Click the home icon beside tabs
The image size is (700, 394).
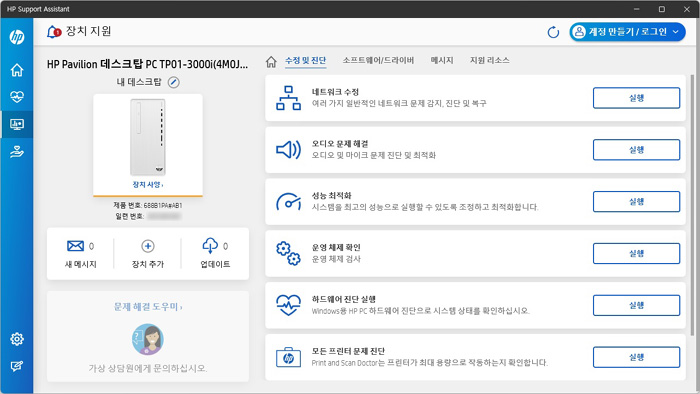pos(271,62)
